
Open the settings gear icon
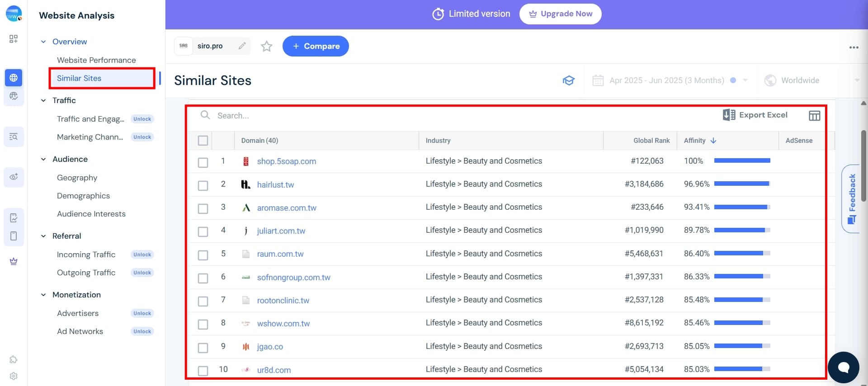click(x=14, y=376)
